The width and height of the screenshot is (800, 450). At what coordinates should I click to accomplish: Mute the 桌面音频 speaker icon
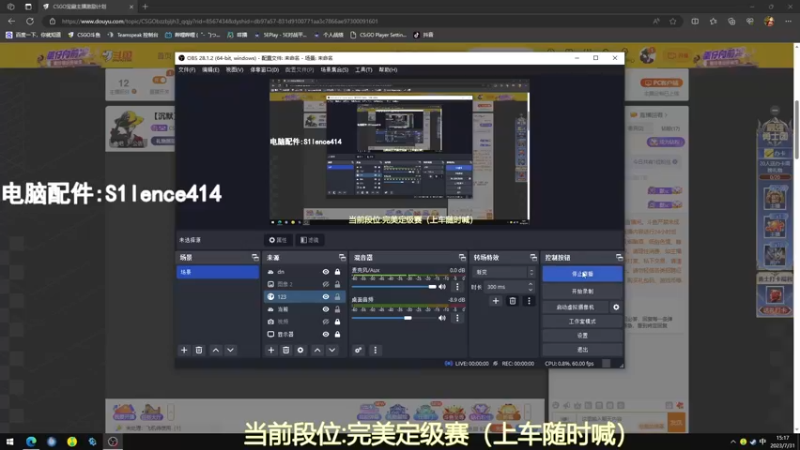(442, 318)
